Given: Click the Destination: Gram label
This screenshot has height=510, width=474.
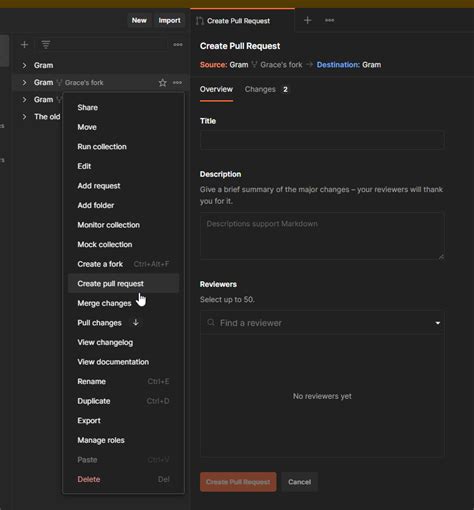Looking at the screenshot, I should (x=349, y=65).
